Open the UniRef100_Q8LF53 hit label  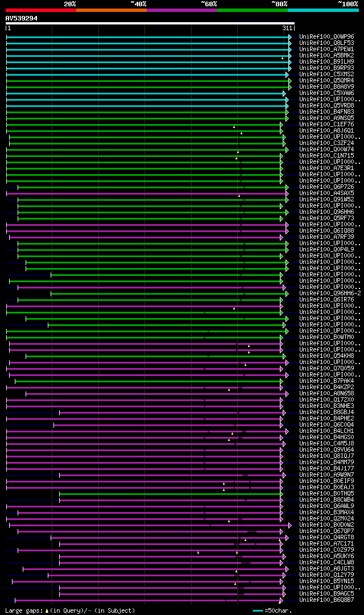326,43
